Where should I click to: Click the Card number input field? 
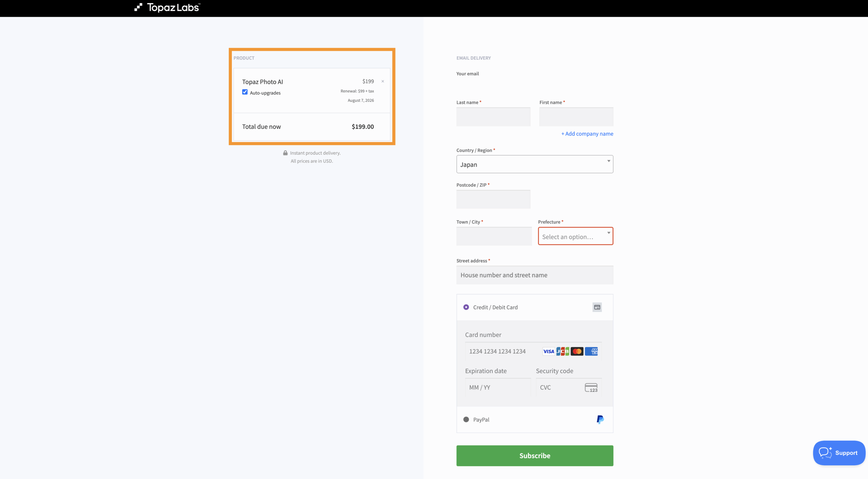tap(533, 351)
